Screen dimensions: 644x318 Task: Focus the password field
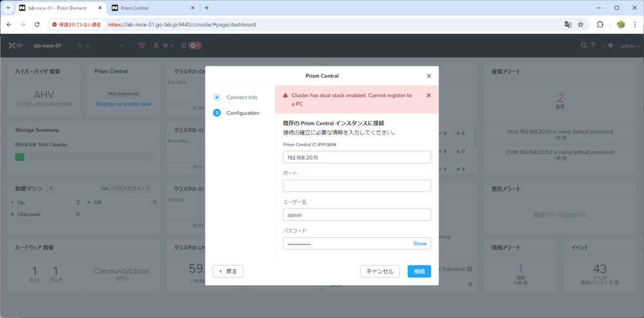(347, 243)
